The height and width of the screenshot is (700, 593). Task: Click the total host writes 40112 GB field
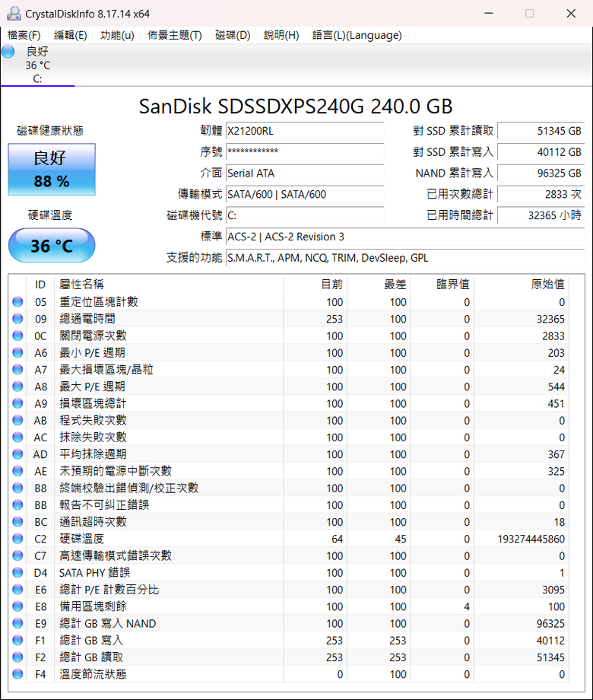541,151
